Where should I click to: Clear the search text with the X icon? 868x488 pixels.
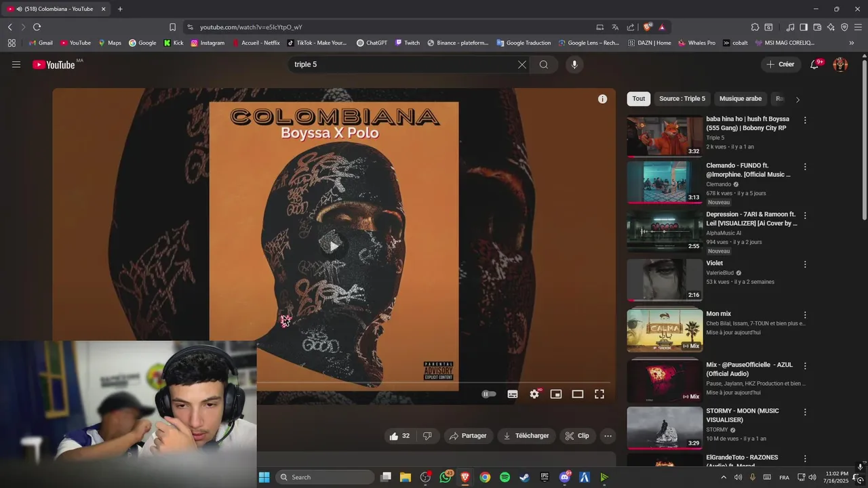click(522, 64)
